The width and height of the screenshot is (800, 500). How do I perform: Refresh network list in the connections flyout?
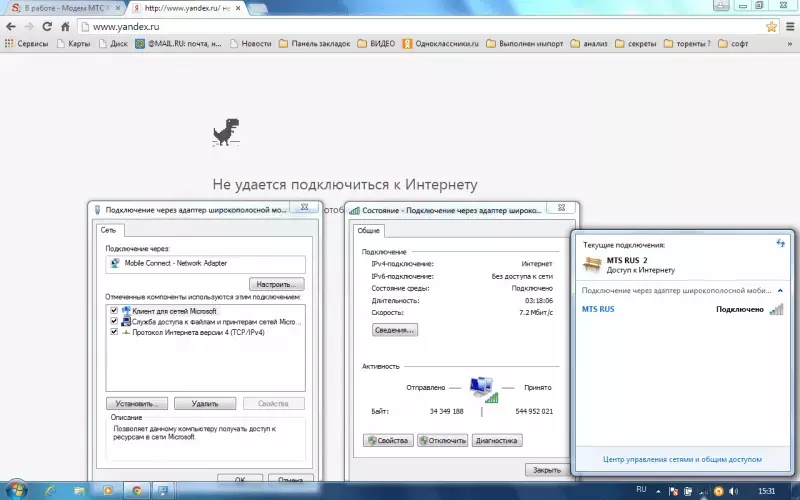click(x=780, y=243)
